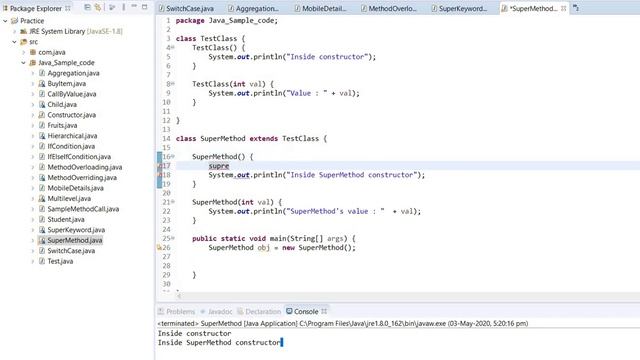
Task: Fold TestClass() constructor at line 4
Action: point(173,47)
